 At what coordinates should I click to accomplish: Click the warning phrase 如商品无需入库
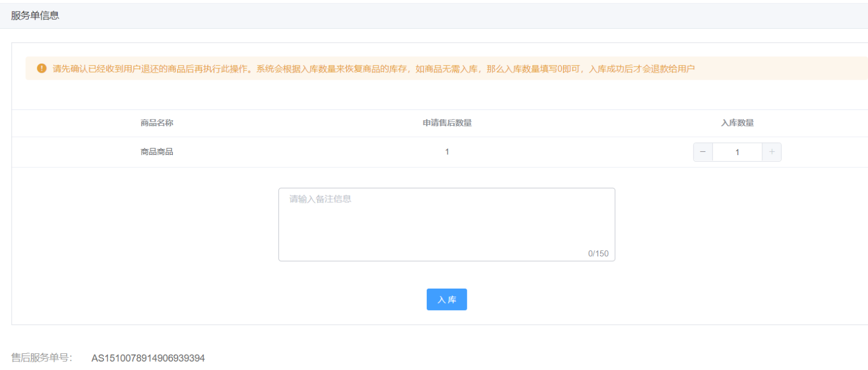click(x=446, y=69)
